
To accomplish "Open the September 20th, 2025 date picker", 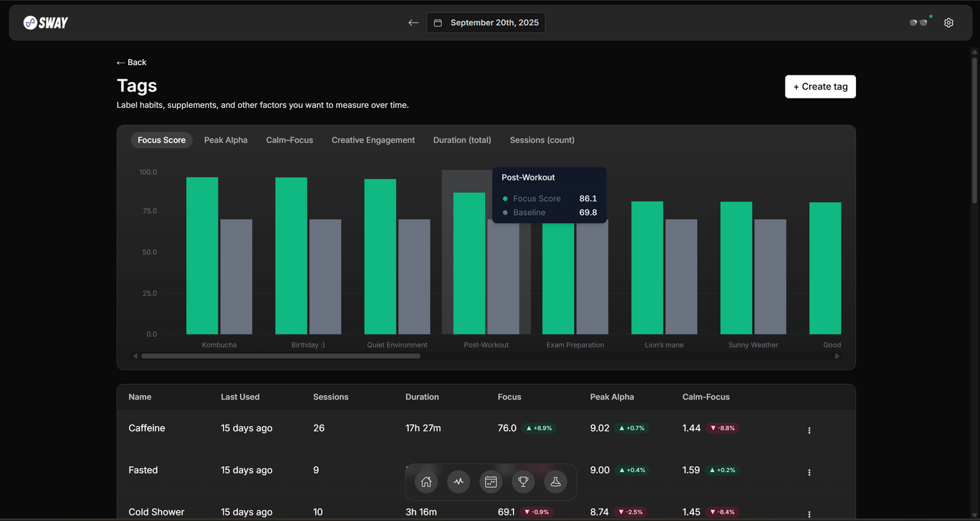I will click(486, 23).
